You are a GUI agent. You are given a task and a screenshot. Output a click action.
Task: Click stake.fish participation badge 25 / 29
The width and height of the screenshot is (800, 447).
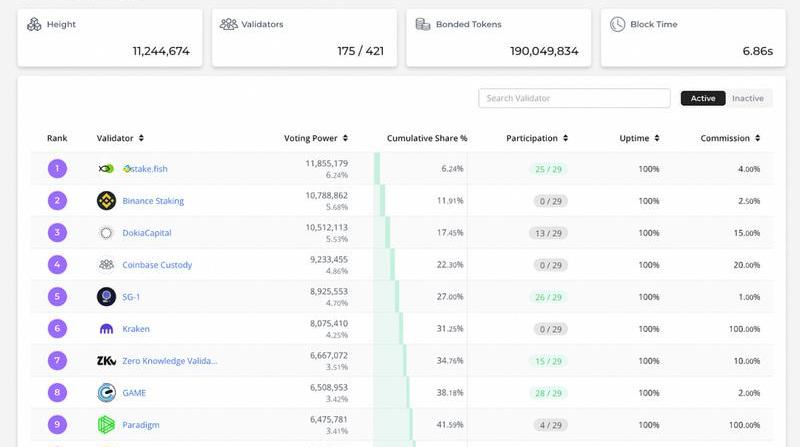(548, 169)
